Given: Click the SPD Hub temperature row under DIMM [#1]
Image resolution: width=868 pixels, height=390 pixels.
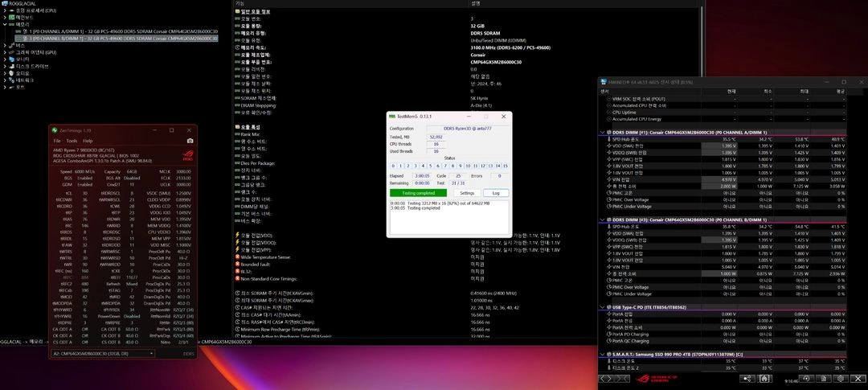Looking at the screenshot, I should coord(723,139).
